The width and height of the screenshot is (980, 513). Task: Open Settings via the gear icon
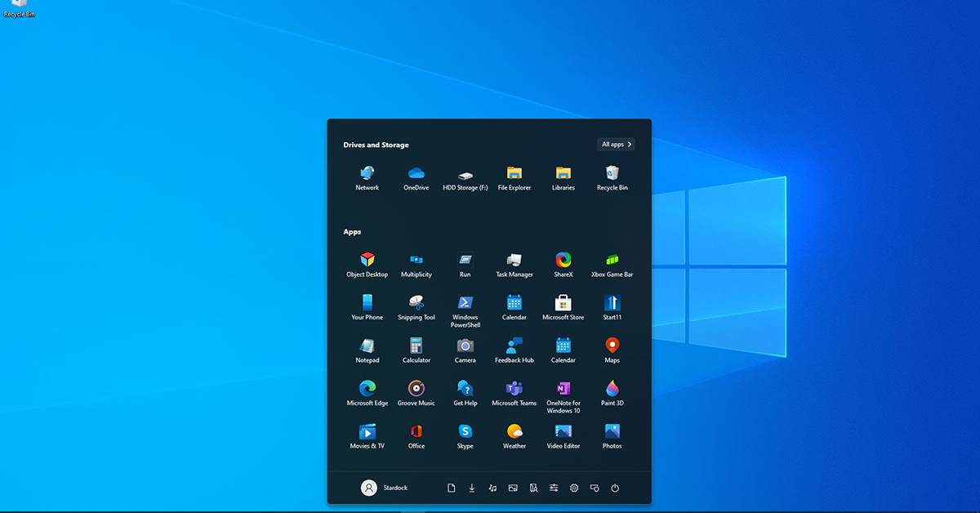pos(574,488)
